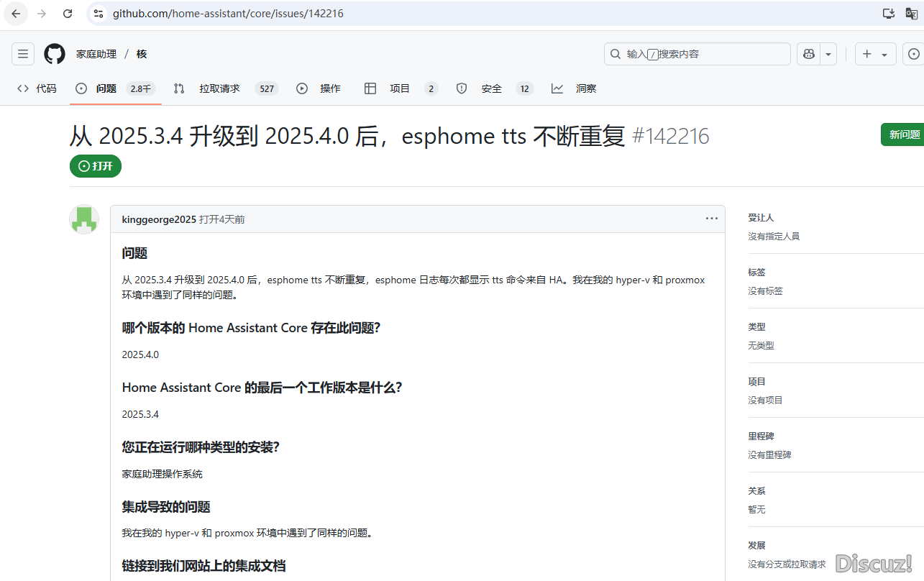Switch to the 操作 tab
The height and width of the screenshot is (581, 924).
pyautogui.click(x=319, y=88)
